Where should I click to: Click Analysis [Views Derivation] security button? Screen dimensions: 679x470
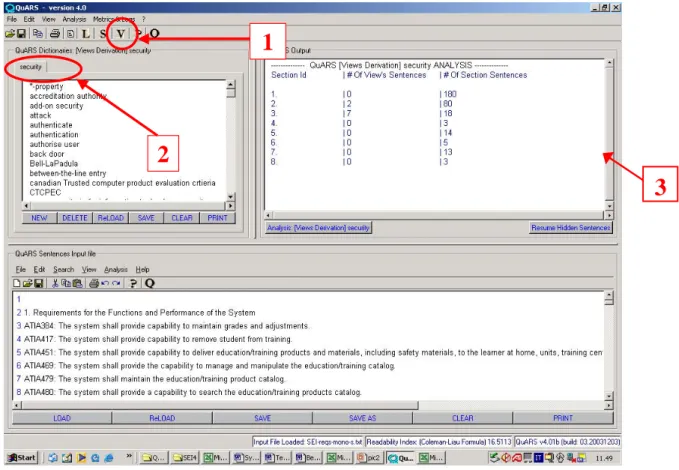tap(318, 228)
